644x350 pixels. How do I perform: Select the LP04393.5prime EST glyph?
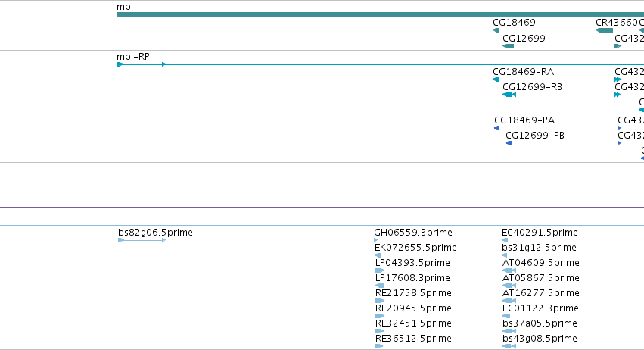380,270
